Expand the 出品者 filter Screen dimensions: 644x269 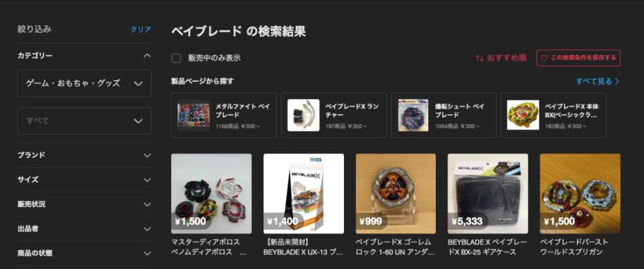(84, 229)
